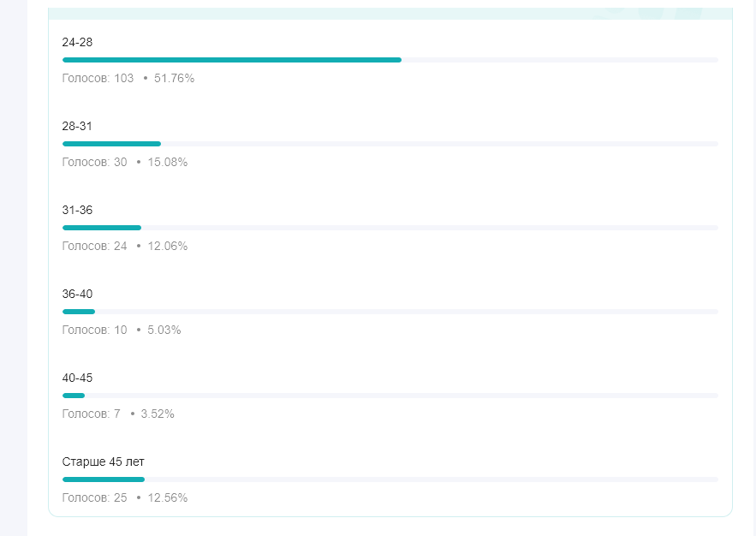Viewport: 756px width, 536px height.
Task: Click the 103 votes count text
Action: point(98,78)
